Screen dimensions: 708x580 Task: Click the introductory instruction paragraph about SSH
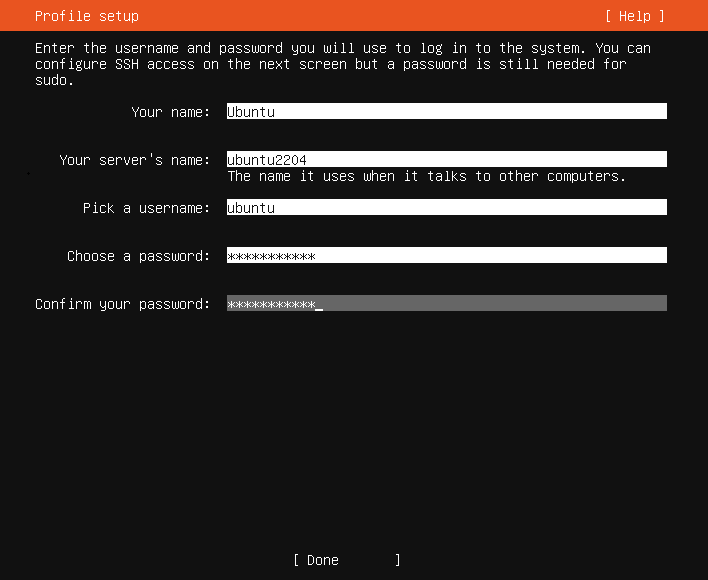click(343, 64)
